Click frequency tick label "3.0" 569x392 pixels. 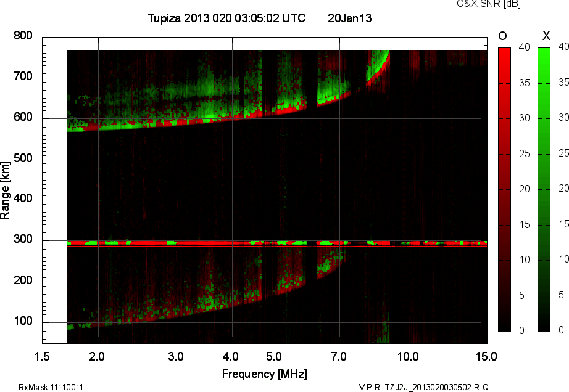click(x=176, y=356)
